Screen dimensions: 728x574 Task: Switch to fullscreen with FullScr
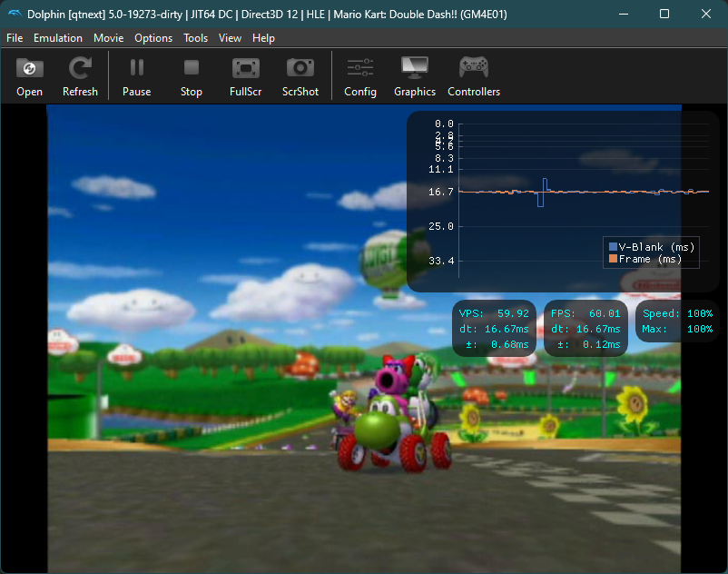(x=245, y=76)
